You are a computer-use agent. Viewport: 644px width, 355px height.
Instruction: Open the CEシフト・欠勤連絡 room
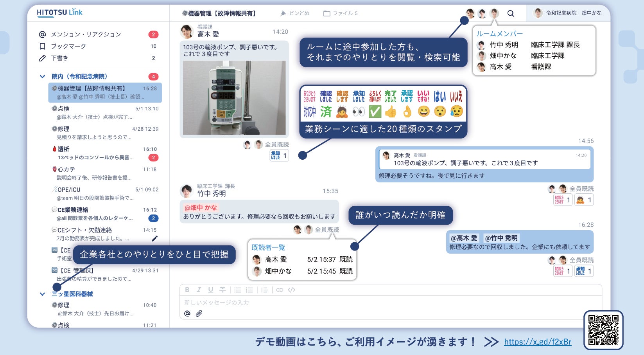pyautogui.click(x=105, y=234)
